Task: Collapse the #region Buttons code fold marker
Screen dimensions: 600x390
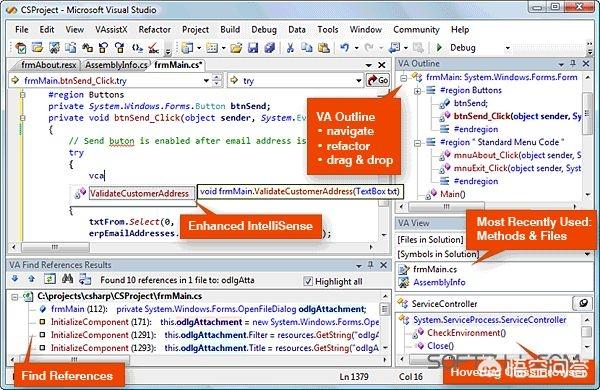Action: point(23,95)
